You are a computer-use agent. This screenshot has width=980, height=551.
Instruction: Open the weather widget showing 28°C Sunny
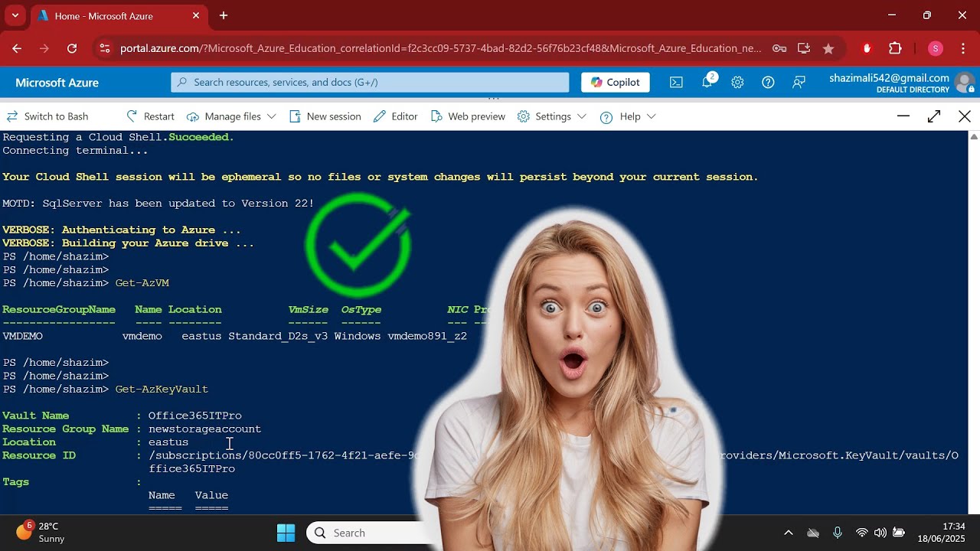(40, 532)
